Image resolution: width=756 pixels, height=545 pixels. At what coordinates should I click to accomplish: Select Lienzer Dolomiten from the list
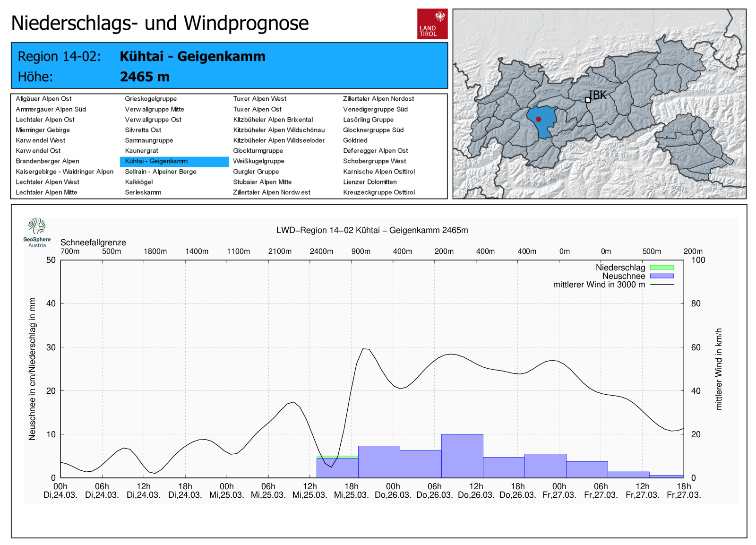pos(369,182)
